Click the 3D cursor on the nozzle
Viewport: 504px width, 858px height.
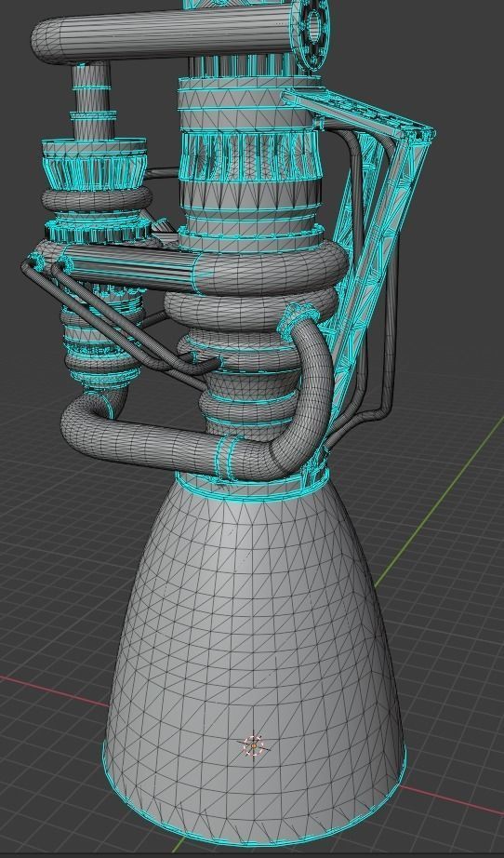[254, 745]
